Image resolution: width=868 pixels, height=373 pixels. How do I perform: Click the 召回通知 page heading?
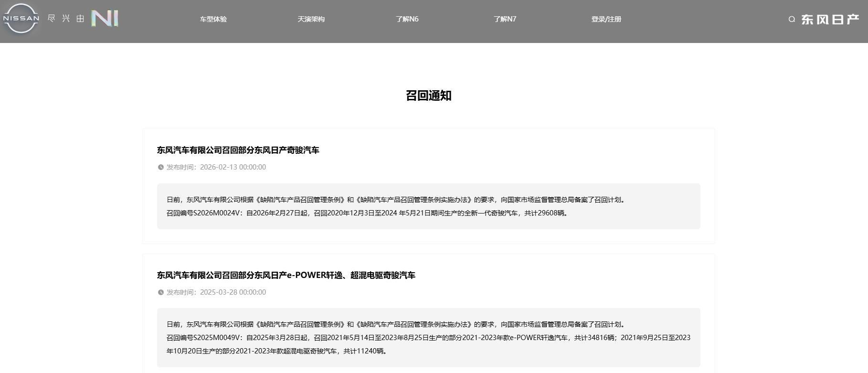tap(429, 96)
